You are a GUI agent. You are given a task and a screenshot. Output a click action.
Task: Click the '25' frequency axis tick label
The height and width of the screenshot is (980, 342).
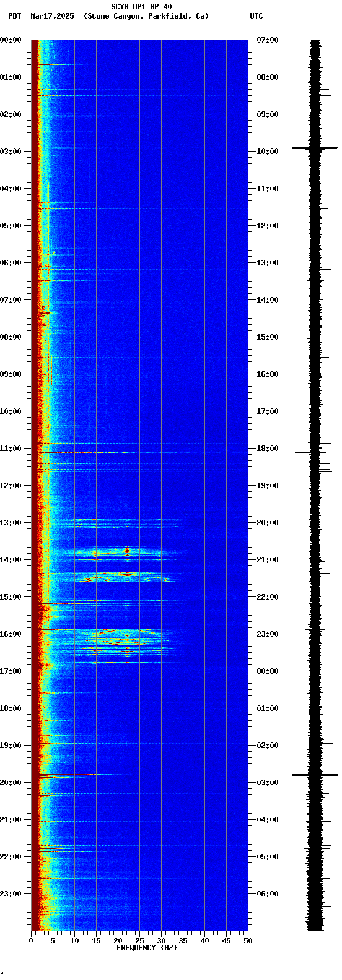point(139,941)
